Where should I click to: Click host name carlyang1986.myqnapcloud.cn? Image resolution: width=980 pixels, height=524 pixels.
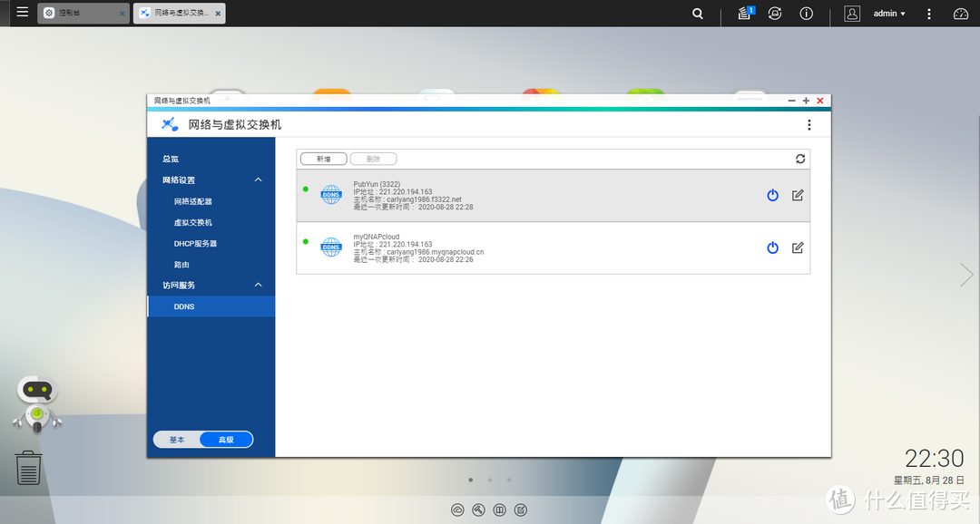click(435, 252)
